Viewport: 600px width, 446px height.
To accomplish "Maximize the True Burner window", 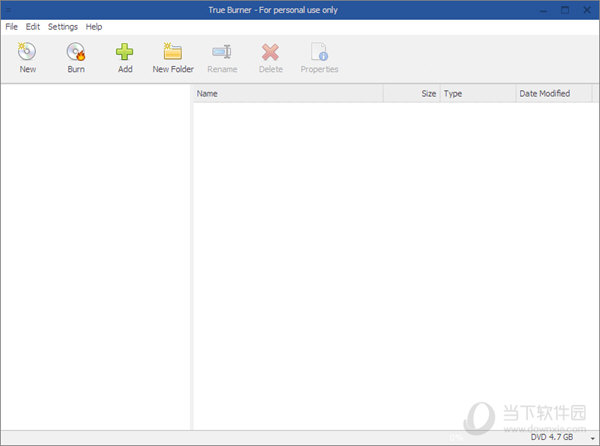I will 565,10.
